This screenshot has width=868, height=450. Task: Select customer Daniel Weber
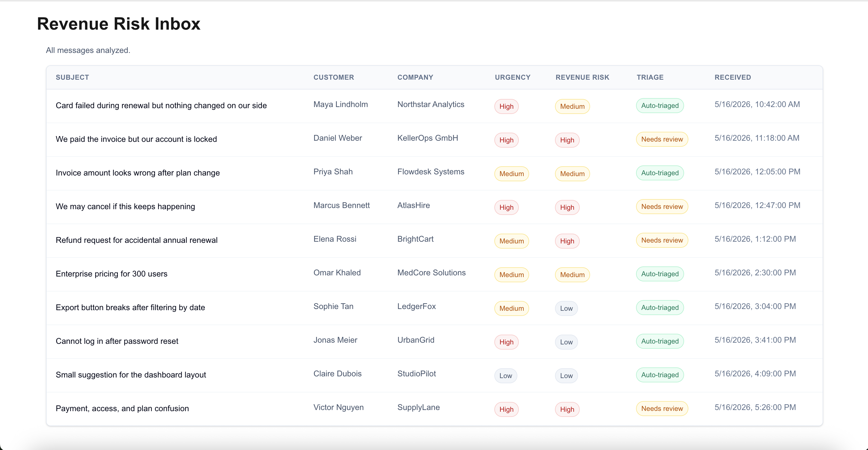point(338,138)
